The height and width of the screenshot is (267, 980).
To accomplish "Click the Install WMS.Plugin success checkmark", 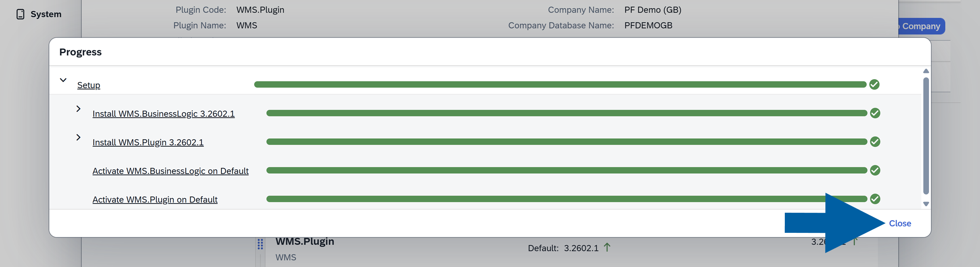I will click(x=875, y=142).
